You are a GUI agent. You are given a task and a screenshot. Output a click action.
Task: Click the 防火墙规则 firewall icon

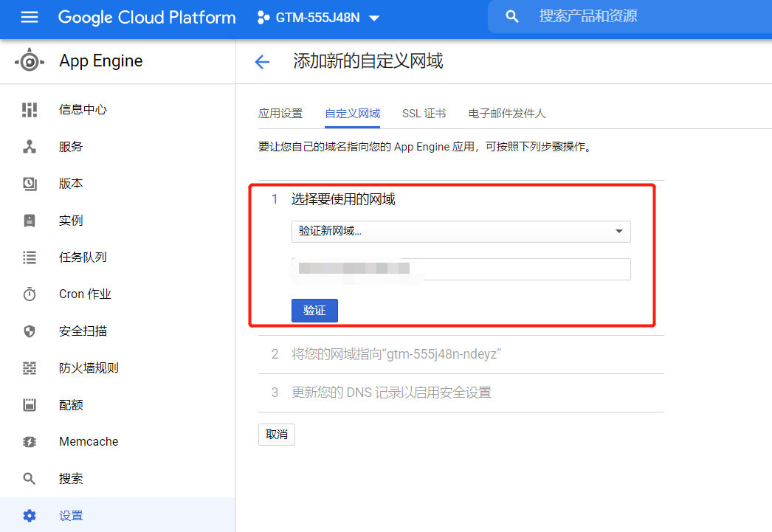pos(30,368)
